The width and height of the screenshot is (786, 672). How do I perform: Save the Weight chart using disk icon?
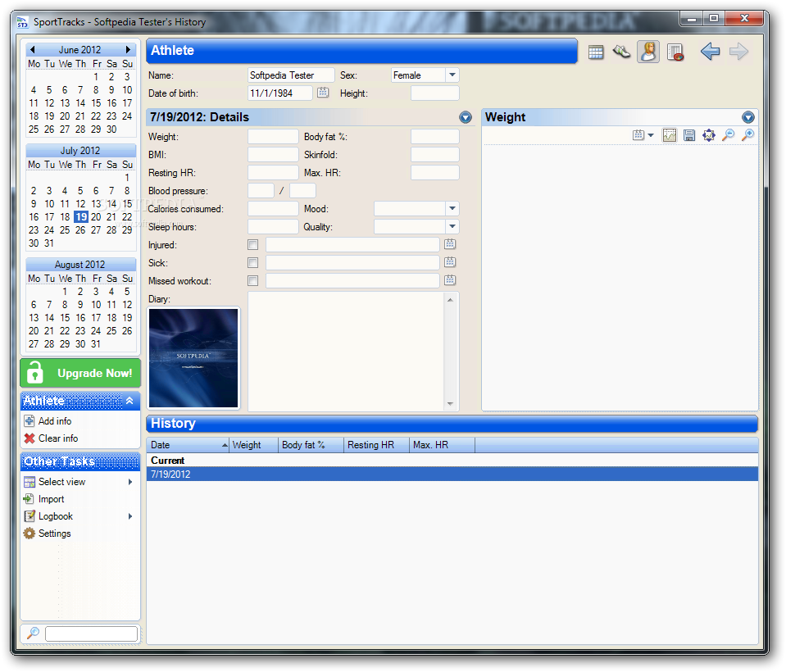(x=689, y=134)
